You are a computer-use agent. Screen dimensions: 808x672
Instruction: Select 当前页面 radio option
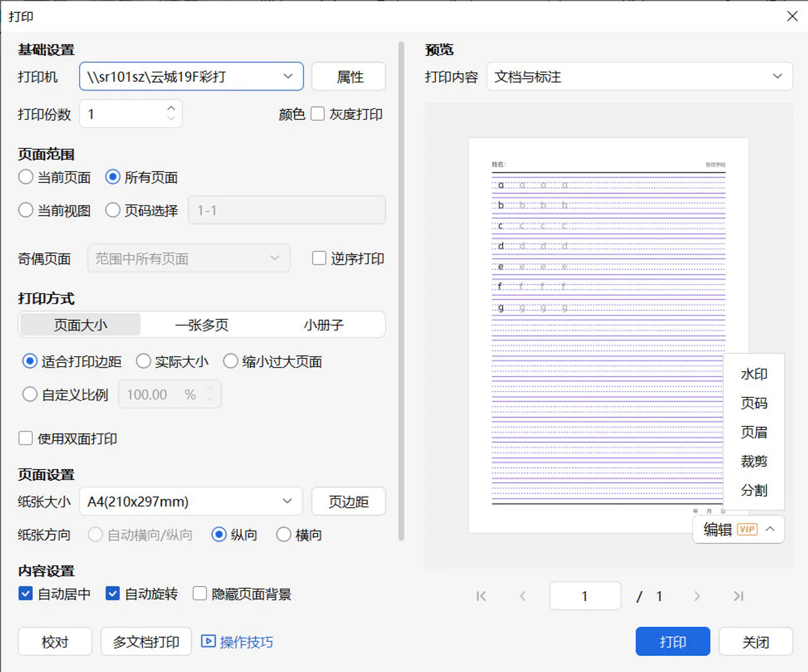click(25, 177)
